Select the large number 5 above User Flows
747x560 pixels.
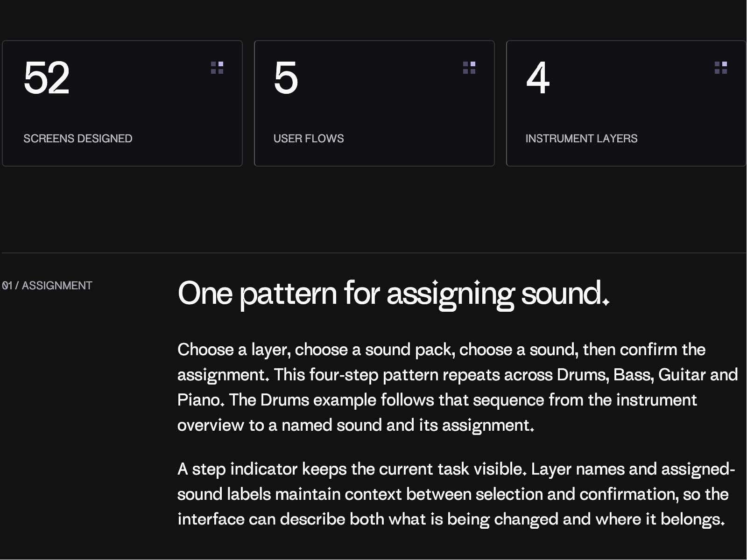coord(286,78)
